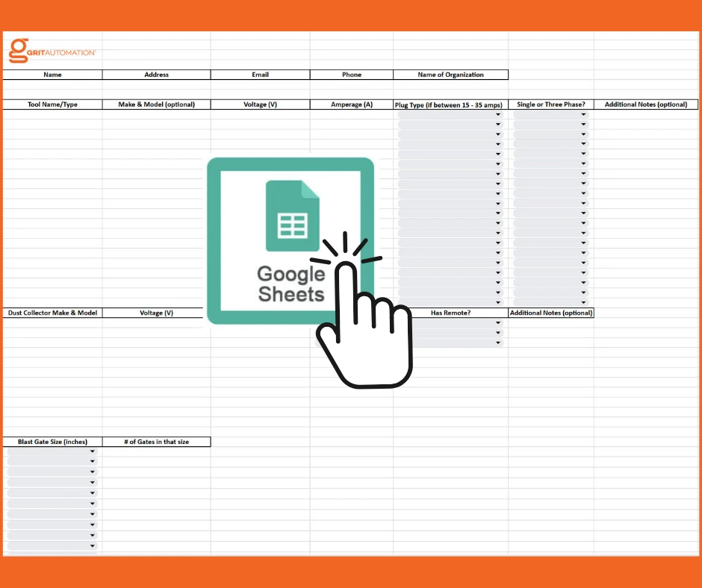702x588 pixels.
Task: Select the Tool Name/Type header cell
Action: pyautogui.click(x=52, y=104)
